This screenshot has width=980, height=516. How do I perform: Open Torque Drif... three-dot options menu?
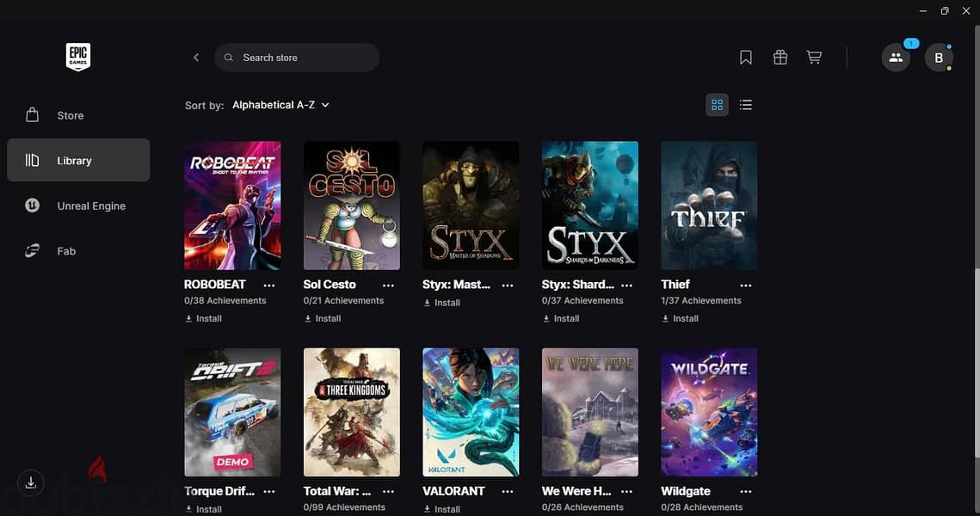click(269, 492)
